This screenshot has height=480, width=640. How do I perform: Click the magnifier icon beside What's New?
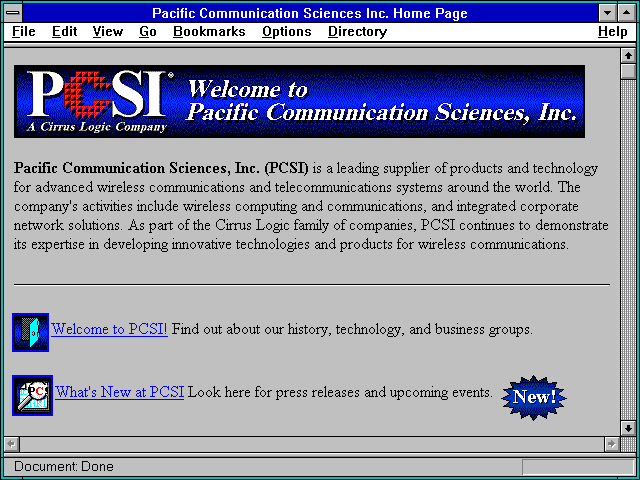point(32,396)
